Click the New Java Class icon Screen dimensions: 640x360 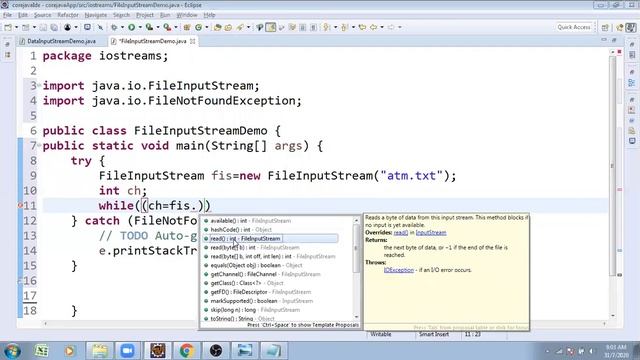coord(198,27)
